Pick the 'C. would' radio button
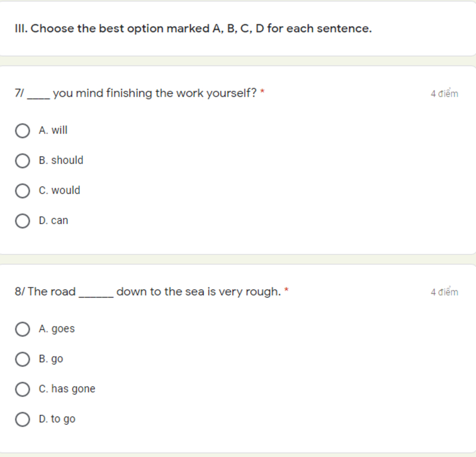 point(22,191)
